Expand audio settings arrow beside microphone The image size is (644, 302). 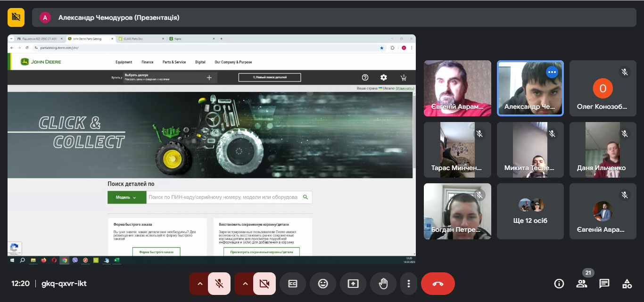click(x=199, y=284)
